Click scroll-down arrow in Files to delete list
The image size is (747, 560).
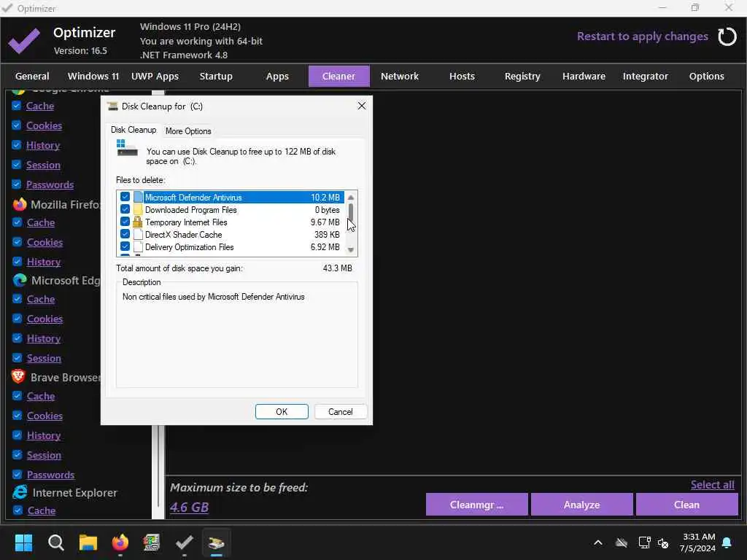[x=351, y=250]
